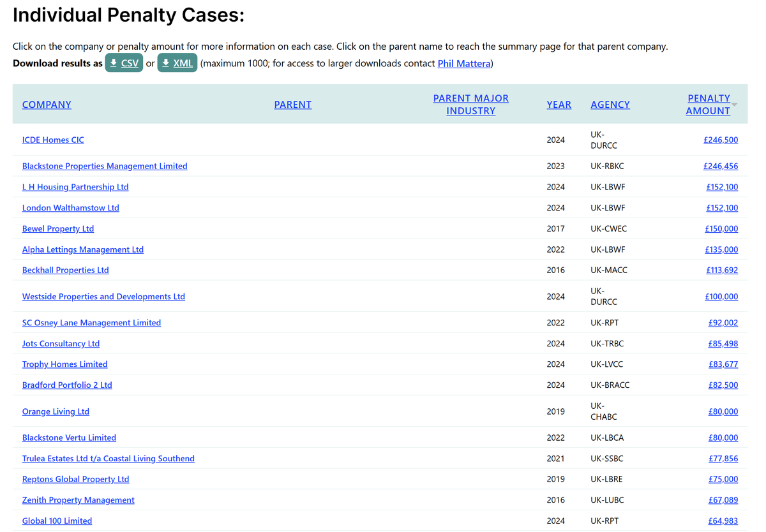
Task: Sort table by Agency column header
Action: [x=610, y=105]
